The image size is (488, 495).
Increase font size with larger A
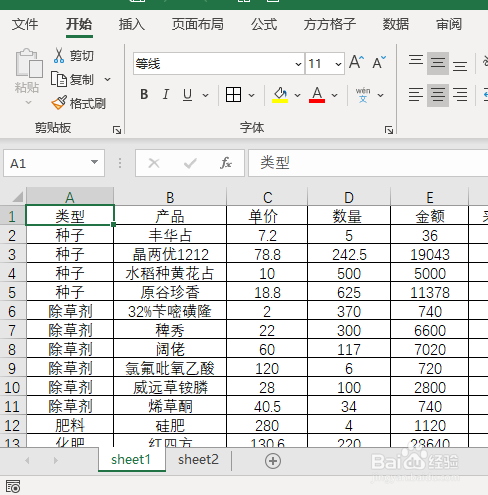[356, 62]
